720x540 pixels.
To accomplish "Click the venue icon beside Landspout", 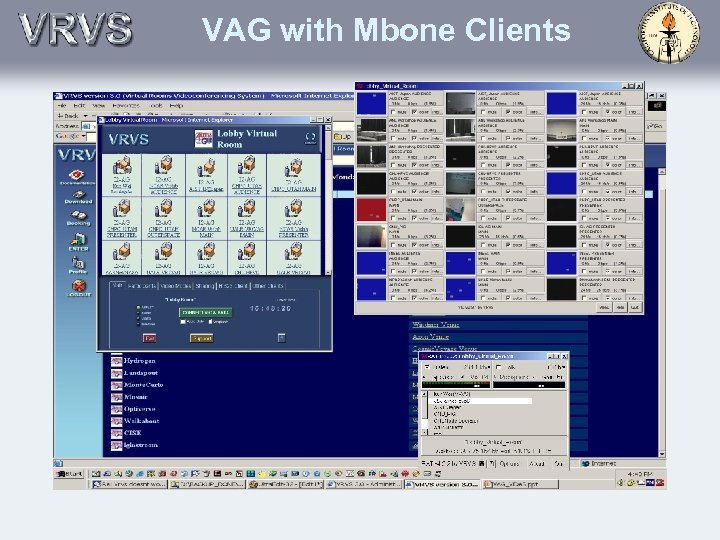I will (x=117, y=373).
